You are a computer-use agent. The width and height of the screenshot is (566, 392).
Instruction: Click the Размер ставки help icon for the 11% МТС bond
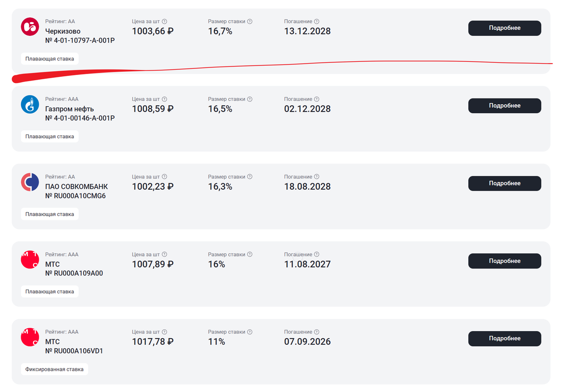pos(250,332)
